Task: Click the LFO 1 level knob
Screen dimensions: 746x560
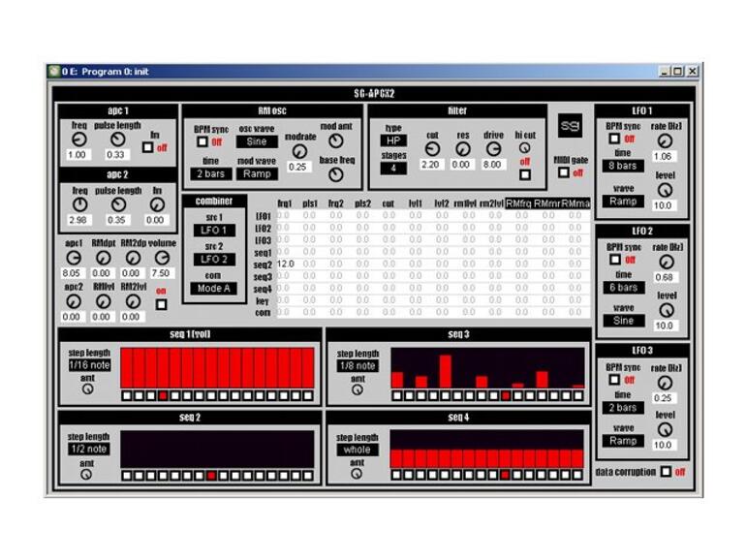Action: click(x=665, y=190)
